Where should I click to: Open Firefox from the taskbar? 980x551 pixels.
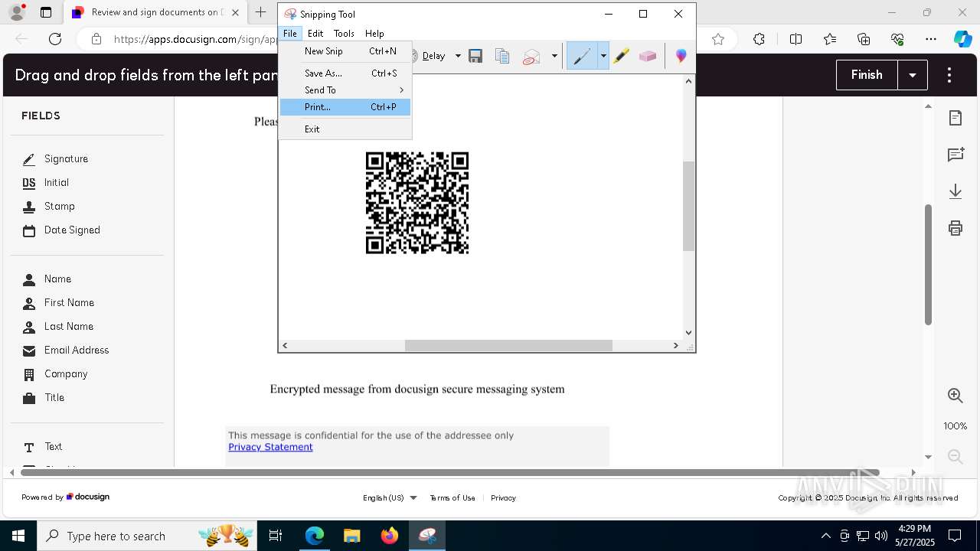390,536
